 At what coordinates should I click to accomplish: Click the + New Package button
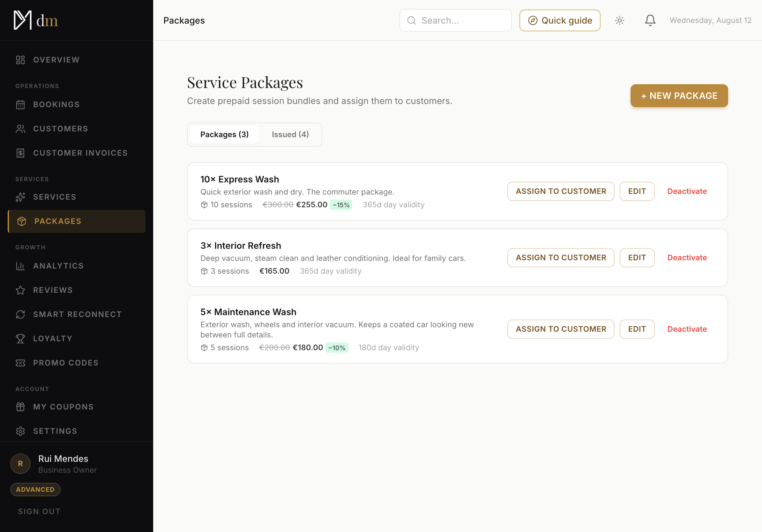pyautogui.click(x=679, y=96)
